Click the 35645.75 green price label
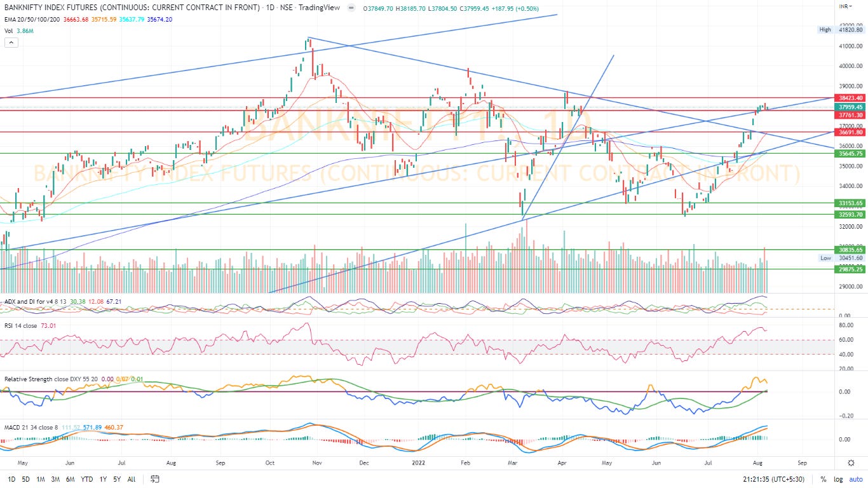Image resolution: width=868 pixels, height=488 pixels. tap(850, 153)
